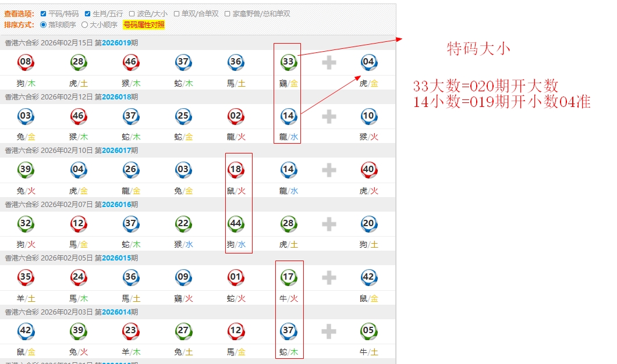Viewport: 617px width, 364px height.
Task: Click red ball 18 in draw 2026017
Action: [x=236, y=169]
